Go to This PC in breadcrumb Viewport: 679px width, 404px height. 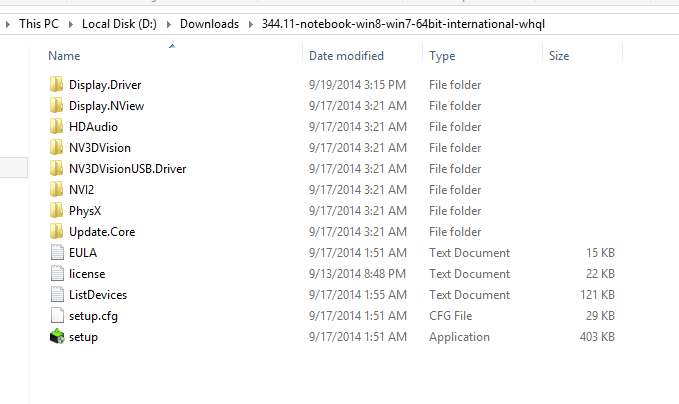point(39,23)
